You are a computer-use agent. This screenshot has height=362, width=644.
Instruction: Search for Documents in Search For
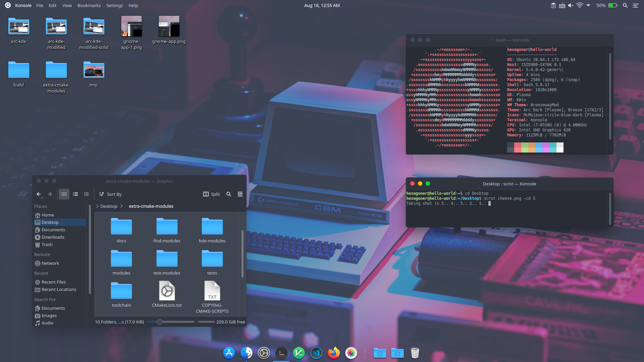tap(60, 308)
